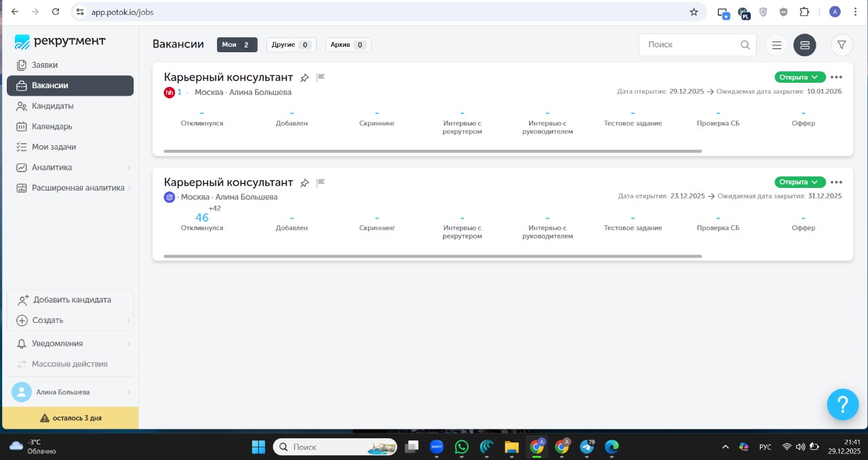The height and width of the screenshot is (460, 868).
Task: Click the magnifier icon in vacancy search
Action: pos(745,45)
